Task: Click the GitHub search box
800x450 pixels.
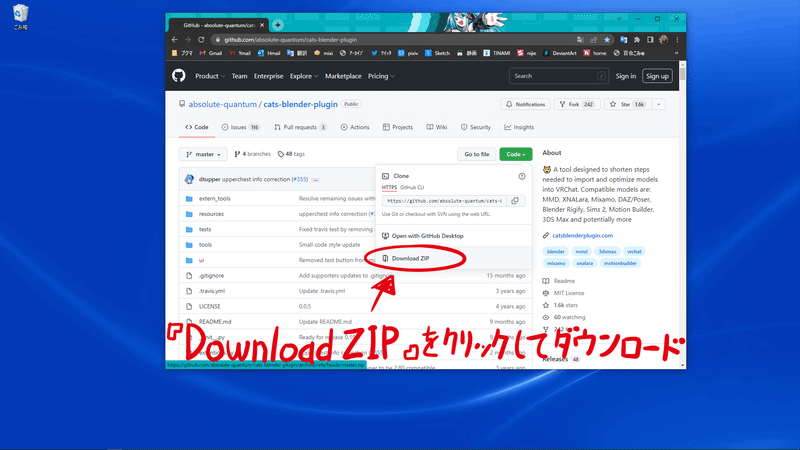Action: (558, 76)
